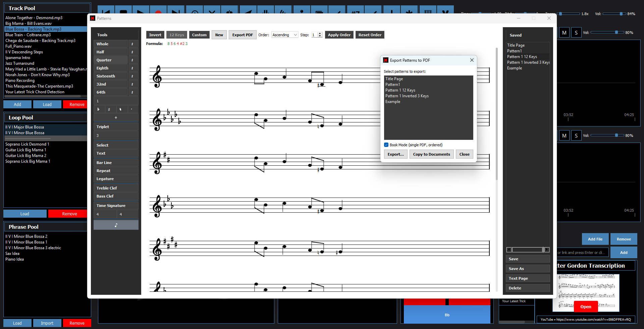Select the sharp accidental tool
The width and height of the screenshot is (644, 329).
point(109,109)
